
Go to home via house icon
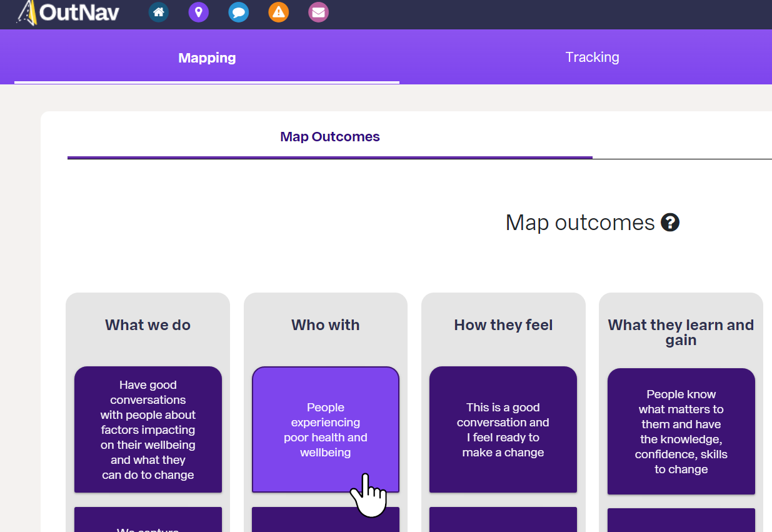pyautogui.click(x=159, y=12)
